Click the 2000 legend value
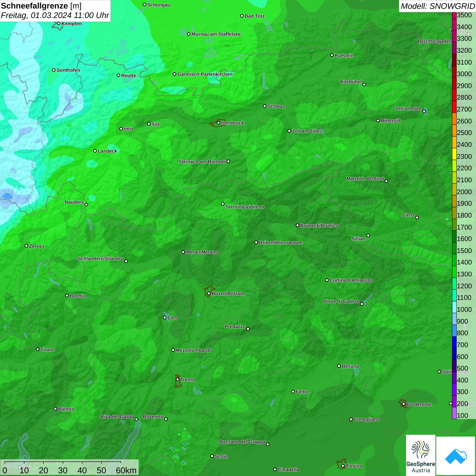 (x=464, y=192)
